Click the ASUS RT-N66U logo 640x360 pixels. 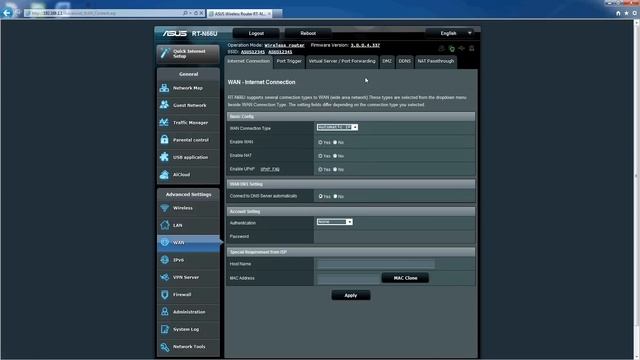coord(190,33)
